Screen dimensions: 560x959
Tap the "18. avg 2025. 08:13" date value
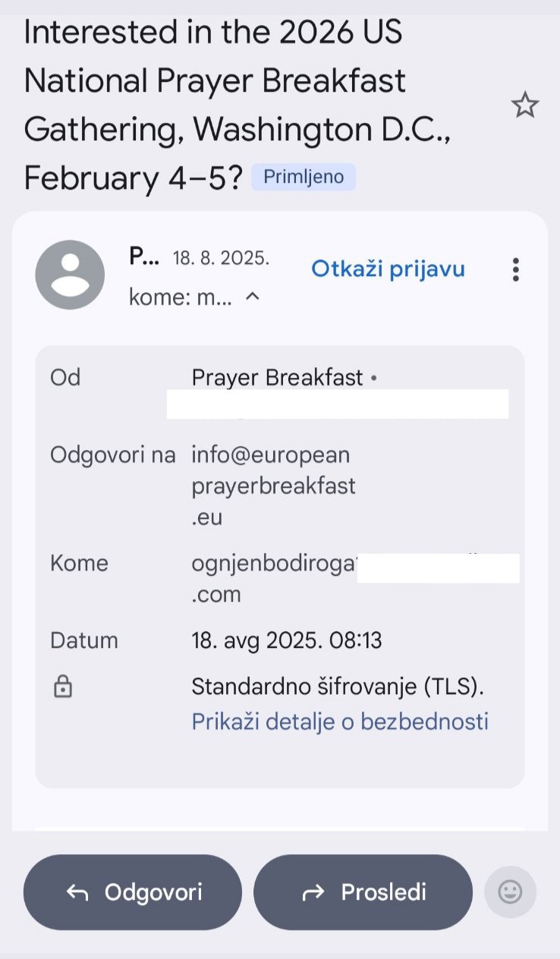(x=286, y=640)
